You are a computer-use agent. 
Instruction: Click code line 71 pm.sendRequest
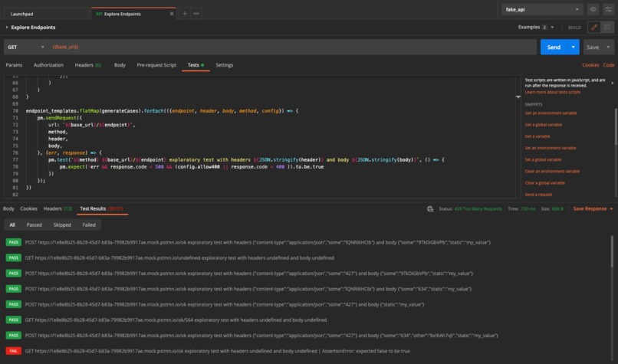[60, 118]
